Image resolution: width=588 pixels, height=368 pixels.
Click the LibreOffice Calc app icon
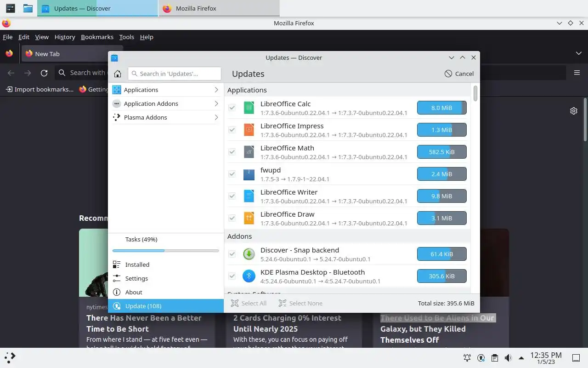click(x=249, y=108)
